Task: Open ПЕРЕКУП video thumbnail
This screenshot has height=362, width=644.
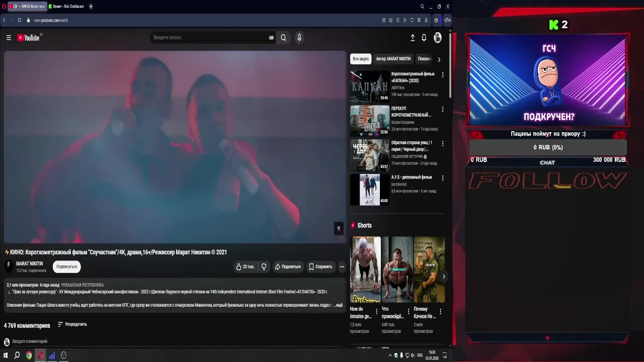Action: coord(370,121)
